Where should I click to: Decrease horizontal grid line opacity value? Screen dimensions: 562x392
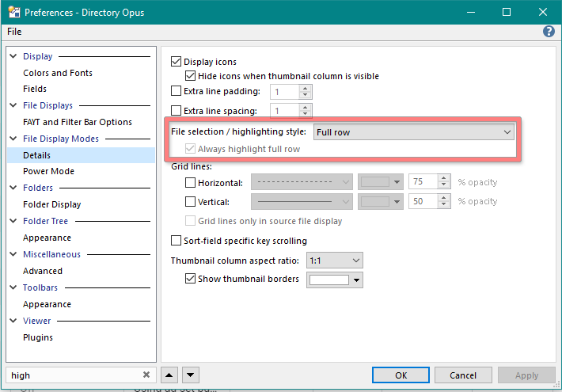tap(444, 186)
